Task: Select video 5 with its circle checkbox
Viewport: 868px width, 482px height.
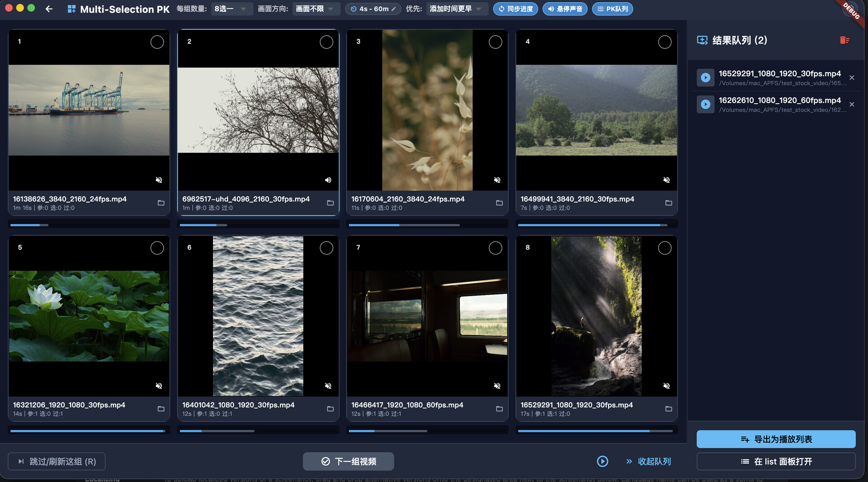Action: [x=157, y=248]
